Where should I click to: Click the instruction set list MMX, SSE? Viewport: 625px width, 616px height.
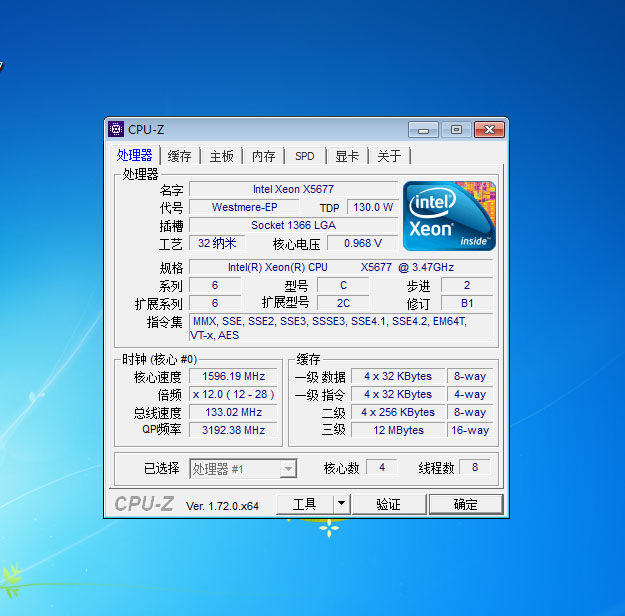click(x=341, y=328)
